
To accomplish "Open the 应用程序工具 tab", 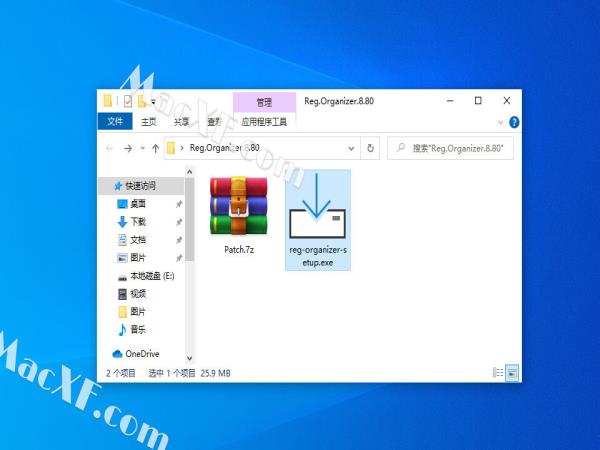I will (x=264, y=122).
